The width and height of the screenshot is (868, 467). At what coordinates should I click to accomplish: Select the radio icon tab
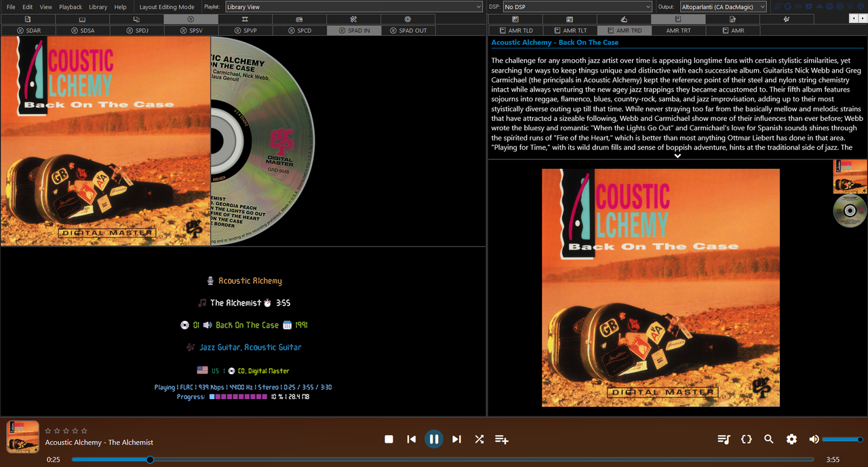tap(299, 19)
